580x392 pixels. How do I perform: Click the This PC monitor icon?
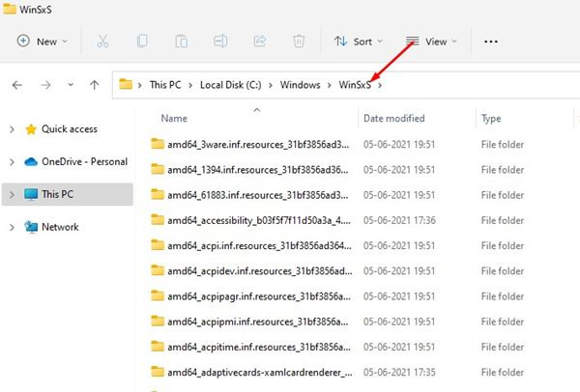(31, 194)
